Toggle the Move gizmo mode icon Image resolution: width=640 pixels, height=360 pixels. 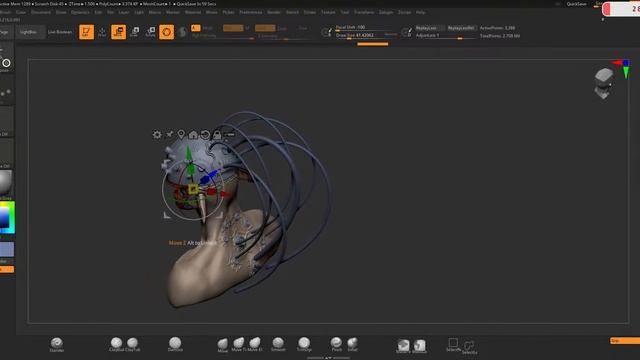click(118, 32)
